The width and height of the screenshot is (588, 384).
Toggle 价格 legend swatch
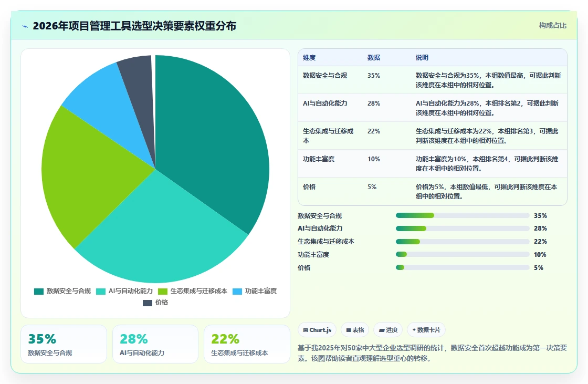pyautogui.click(x=148, y=303)
